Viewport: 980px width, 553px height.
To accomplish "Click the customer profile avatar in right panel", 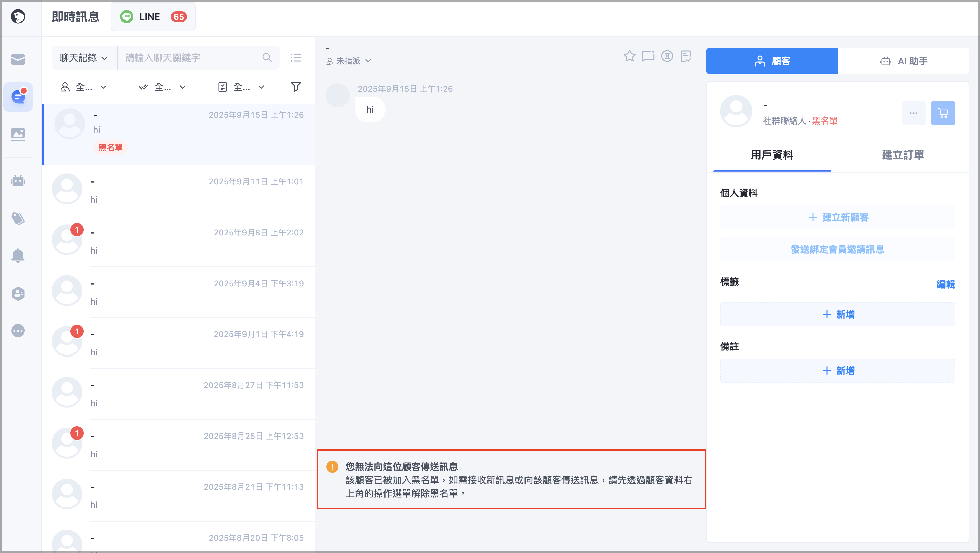I will pos(736,111).
